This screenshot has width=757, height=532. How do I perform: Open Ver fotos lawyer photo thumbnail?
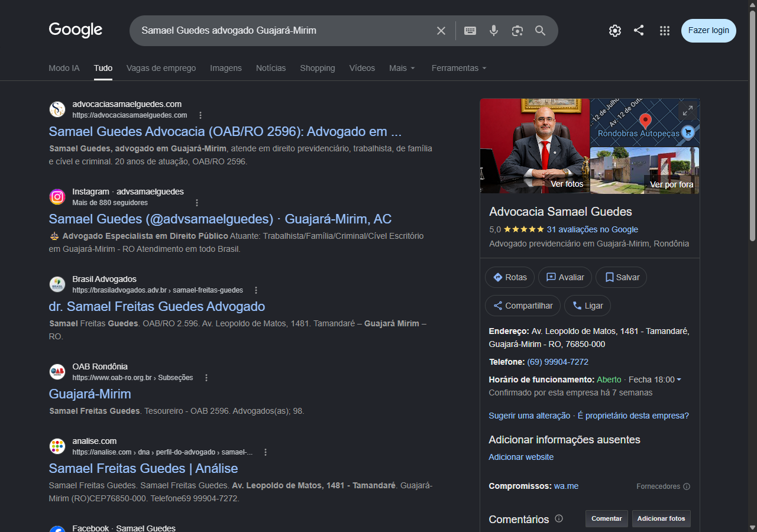click(x=535, y=146)
